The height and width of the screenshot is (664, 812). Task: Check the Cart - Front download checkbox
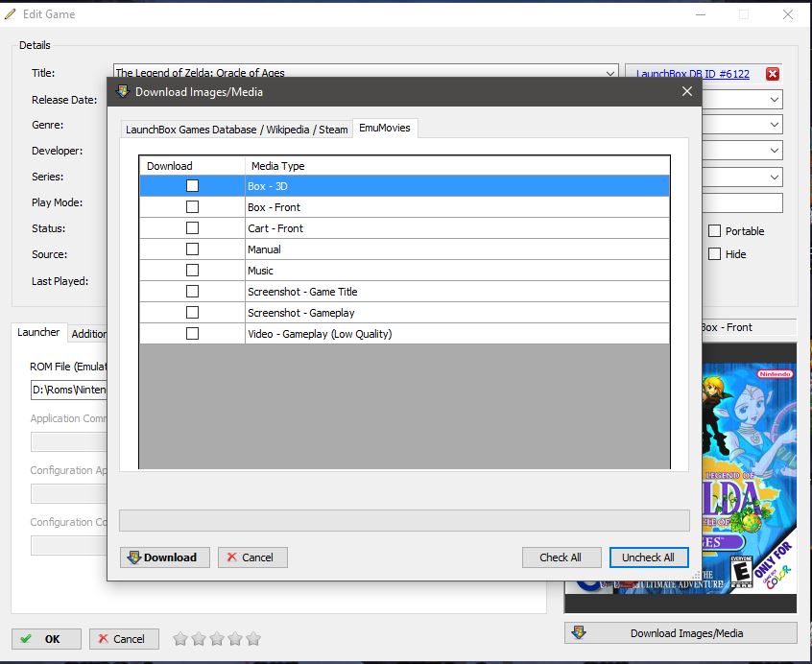coord(192,228)
